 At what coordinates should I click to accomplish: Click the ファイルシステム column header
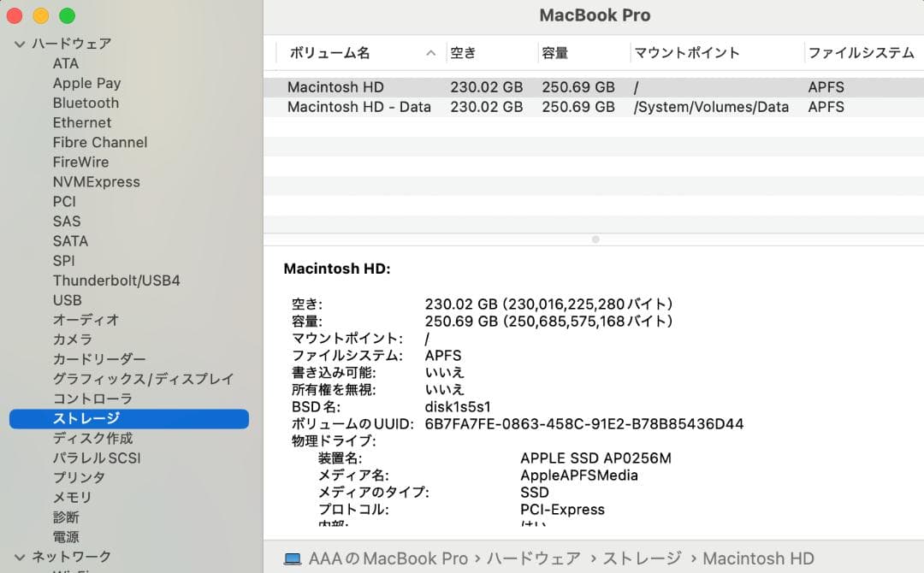(x=861, y=53)
